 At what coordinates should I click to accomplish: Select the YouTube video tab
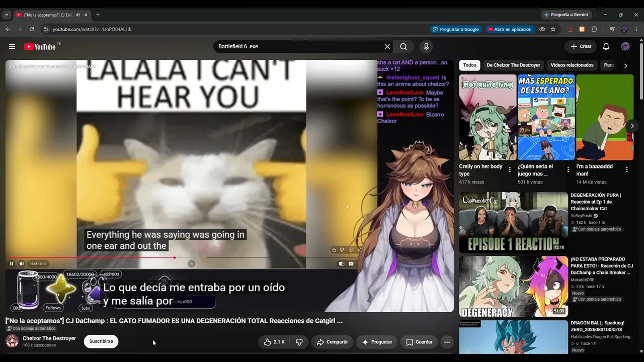(51, 15)
